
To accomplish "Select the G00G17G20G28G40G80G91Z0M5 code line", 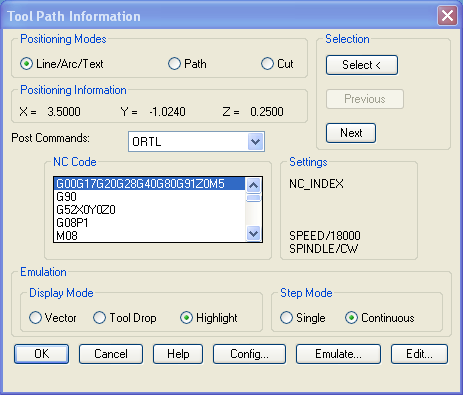I will click(149, 184).
